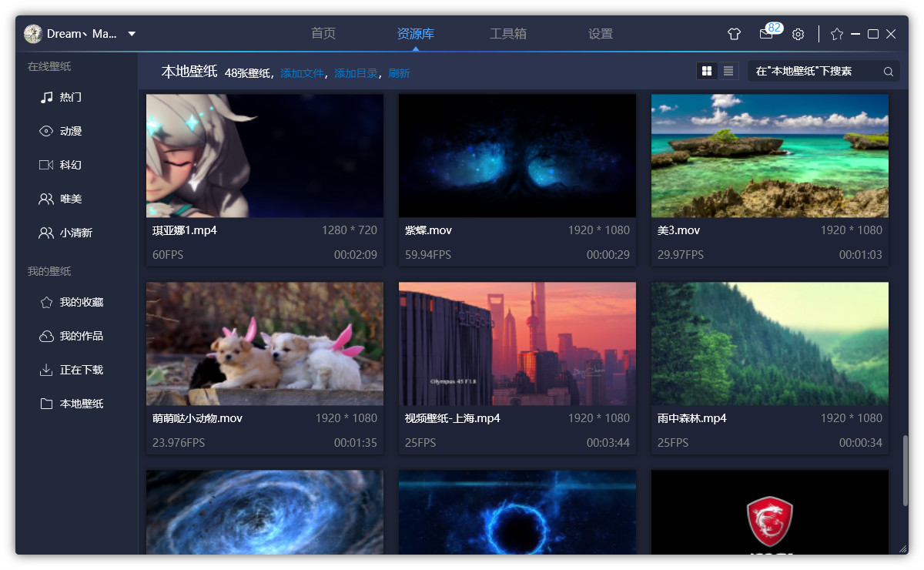Click the 59.94FPS frame rate text

click(x=428, y=255)
